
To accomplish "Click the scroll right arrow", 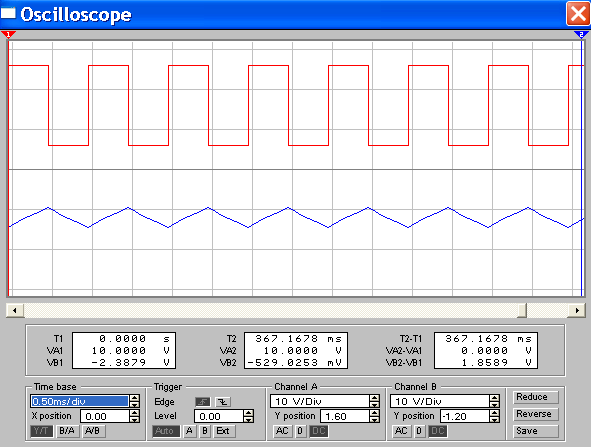I will click(577, 311).
